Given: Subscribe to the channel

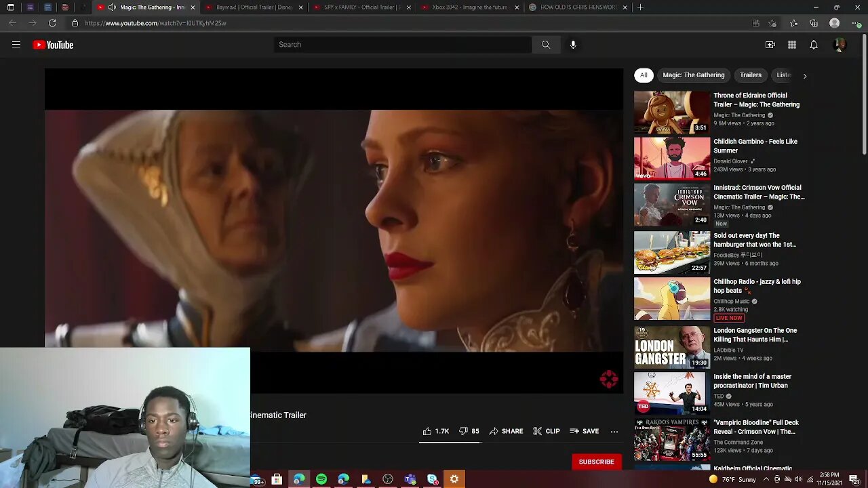Looking at the screenshot, I should pyautogui.click(x=596, y=462).
